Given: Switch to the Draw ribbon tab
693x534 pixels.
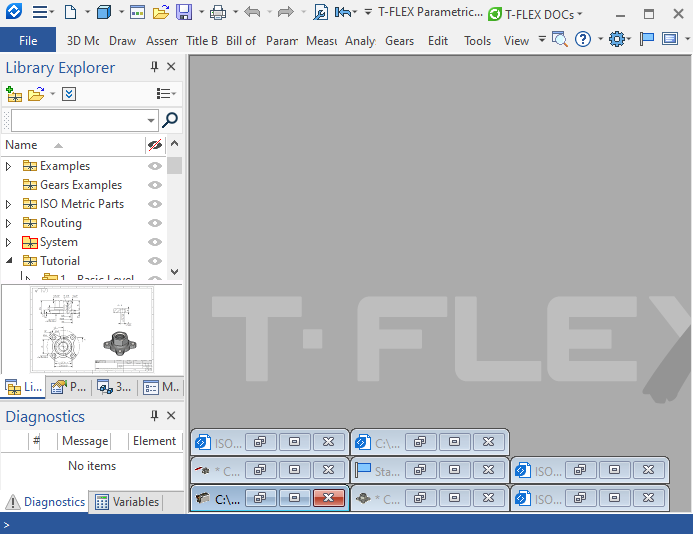Looking at the screenshot, I should [x=122, y=41].
